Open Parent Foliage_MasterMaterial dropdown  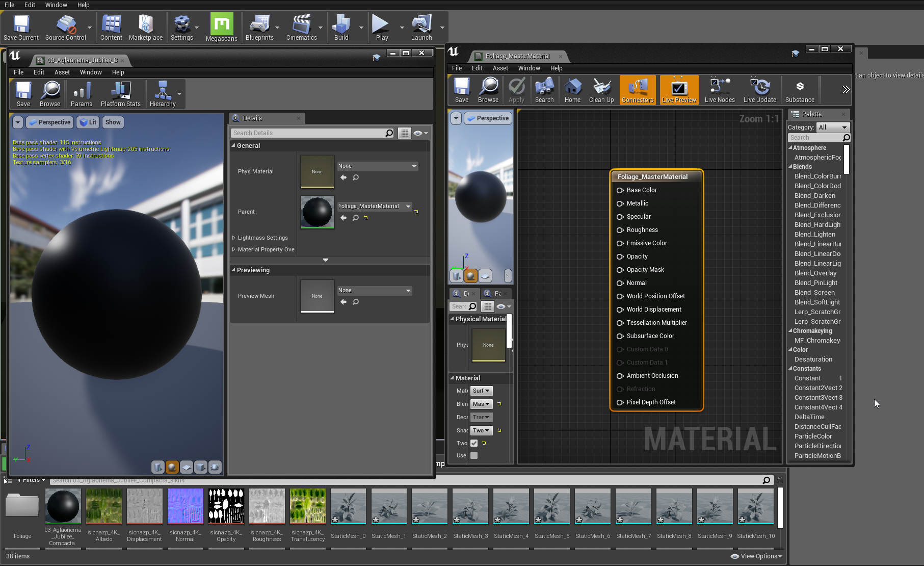(x=375, y=207)
